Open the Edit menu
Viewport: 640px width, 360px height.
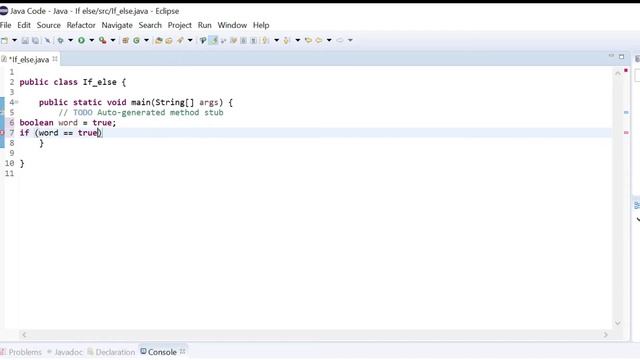point(24,25)
